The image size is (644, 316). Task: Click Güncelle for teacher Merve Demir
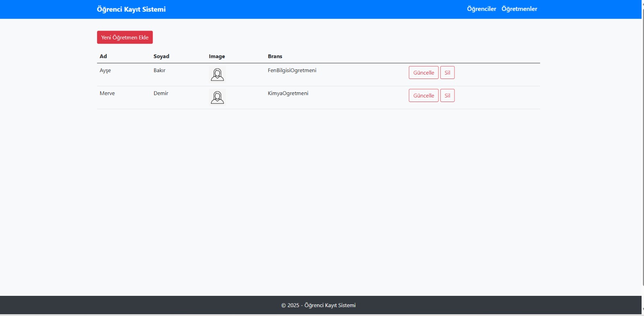pyautogui.click(x=423, y=96)
